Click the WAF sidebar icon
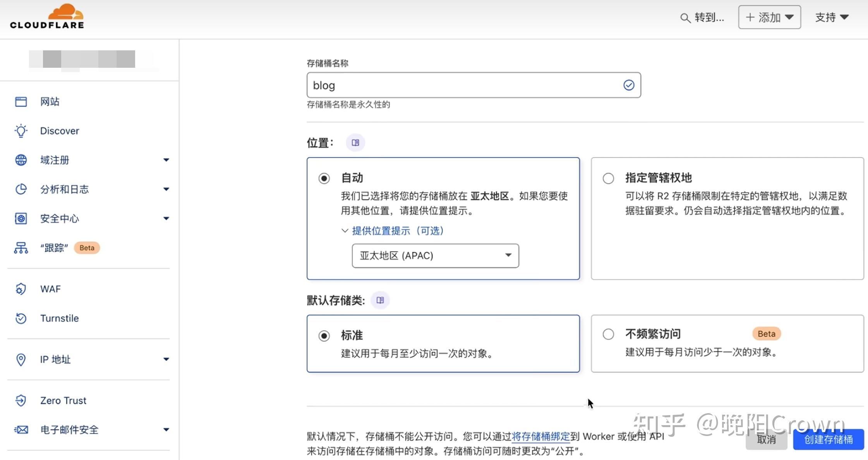 tap(21, 289)
